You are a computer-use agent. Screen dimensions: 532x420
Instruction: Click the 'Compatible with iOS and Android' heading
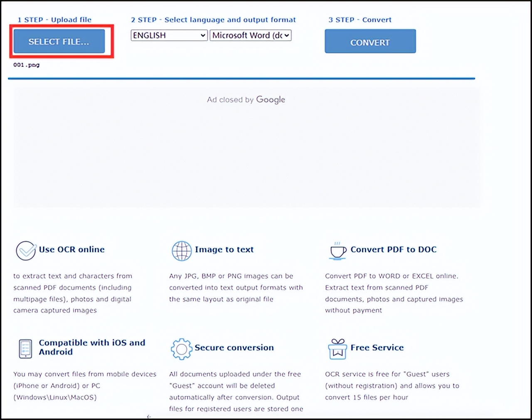click(x=92, y=347)
